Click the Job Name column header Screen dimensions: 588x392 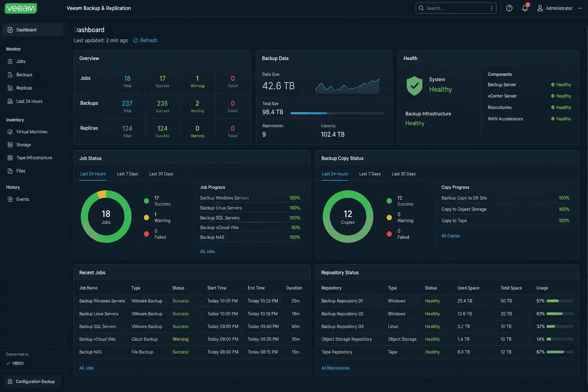[x=88, y=288]
